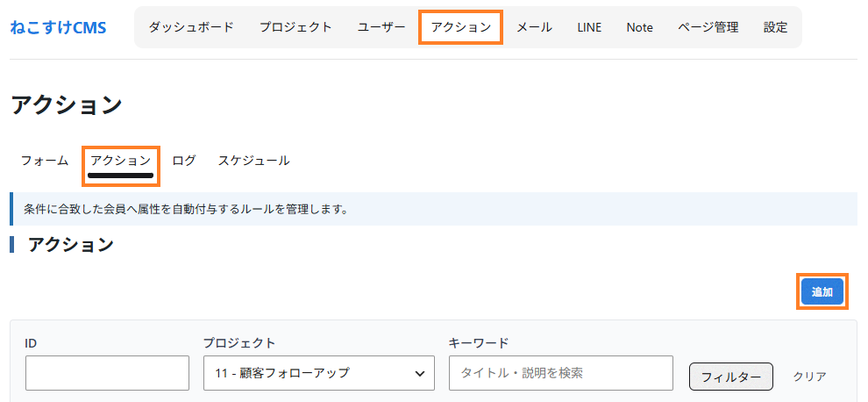Switch to the ログ tab
This screenshot has height=402, width=868.
[184, 161]
